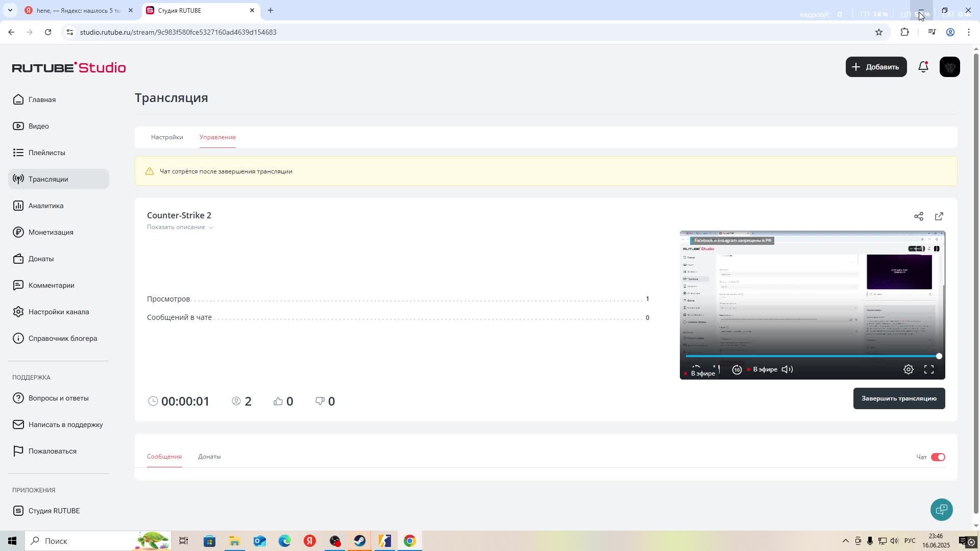Viewport: 980px width, 551px height.
Task: Click the forward 10 seconds button in the player
Action: pos(737,370)
